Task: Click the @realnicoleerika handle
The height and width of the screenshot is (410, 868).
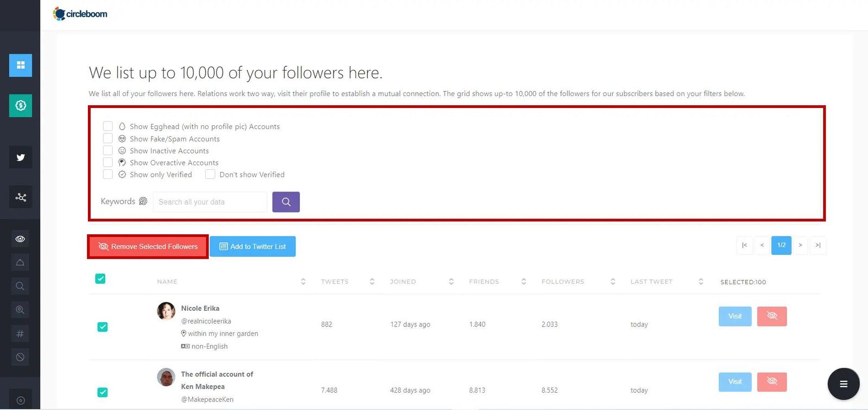Action: [x=206, y=321]
